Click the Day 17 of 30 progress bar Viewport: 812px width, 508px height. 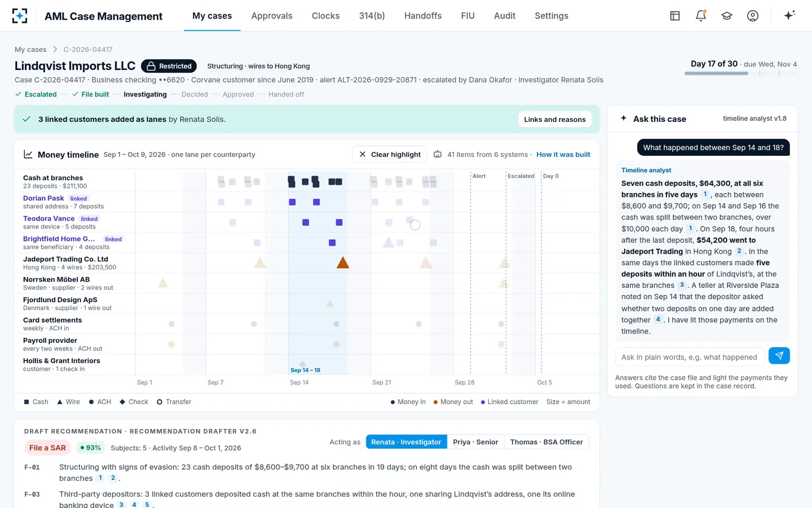pos(741,73)
